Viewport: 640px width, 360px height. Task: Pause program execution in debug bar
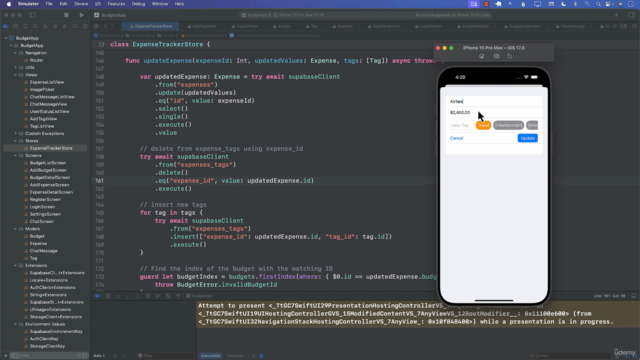(108, 296)
